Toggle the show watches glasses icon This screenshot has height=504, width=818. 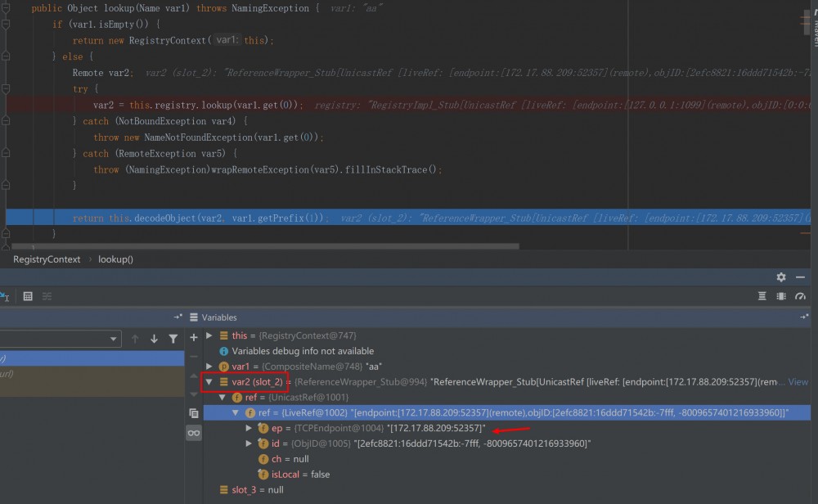point(194,433)
